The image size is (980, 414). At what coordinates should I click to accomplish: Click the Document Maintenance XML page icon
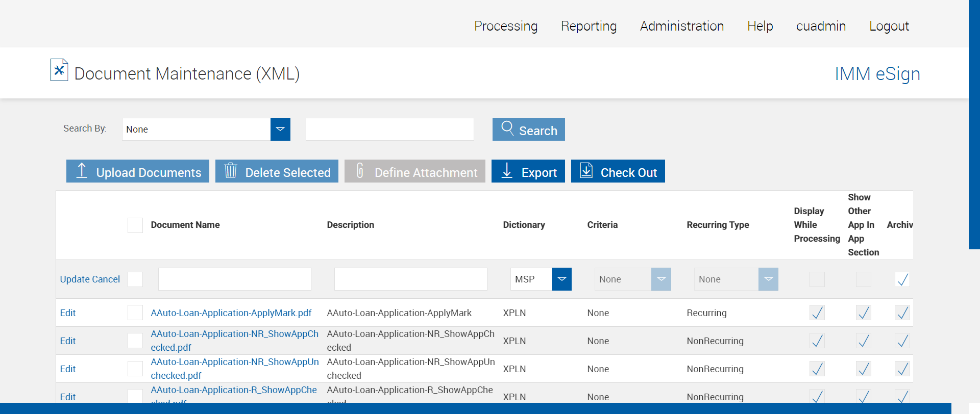point(59,70)
